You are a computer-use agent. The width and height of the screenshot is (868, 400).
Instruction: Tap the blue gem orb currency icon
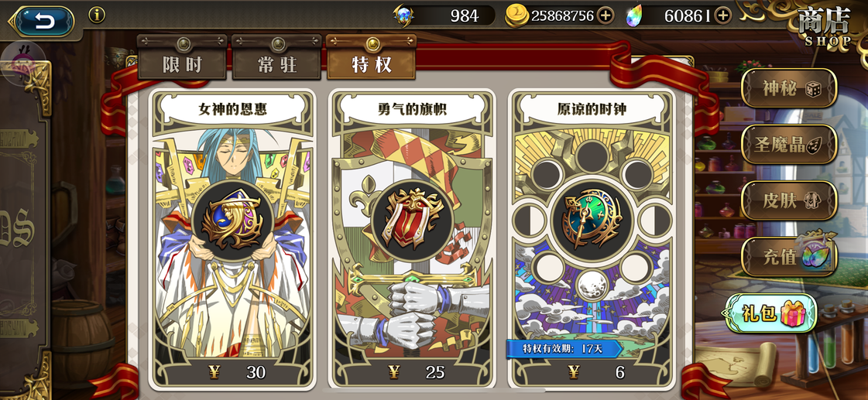pyautogui.click(x=403, y=15)
